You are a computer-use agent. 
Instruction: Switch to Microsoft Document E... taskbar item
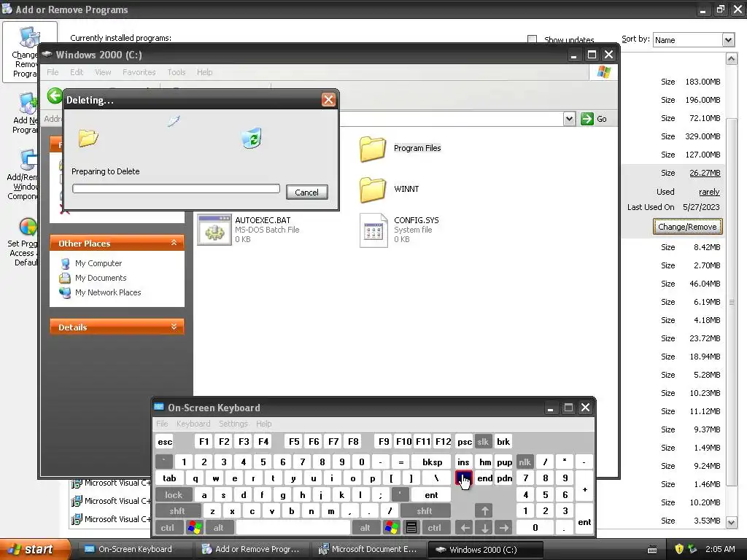368,549
